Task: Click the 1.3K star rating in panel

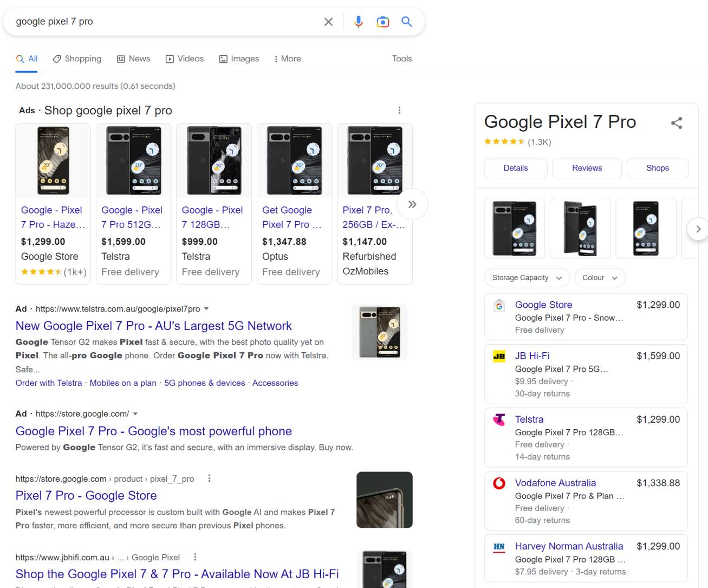Action: coord(517,142)
